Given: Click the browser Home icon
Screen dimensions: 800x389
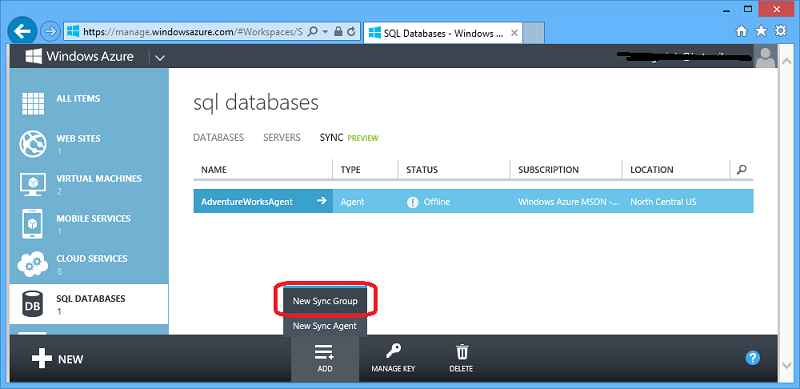Looking at the screenshot, I should point(741,32).
